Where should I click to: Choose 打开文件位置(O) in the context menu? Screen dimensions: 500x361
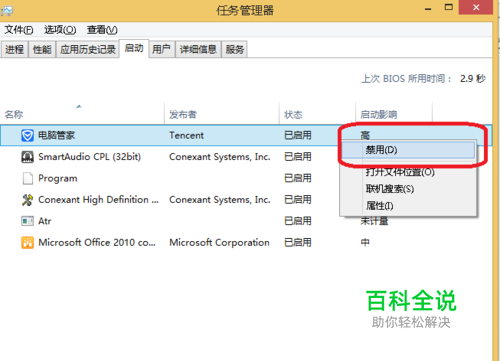[x=408, y=172]
